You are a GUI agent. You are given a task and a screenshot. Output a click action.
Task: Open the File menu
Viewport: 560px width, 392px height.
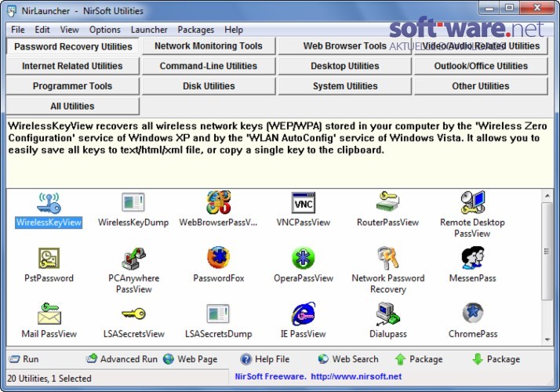point(18,30)
